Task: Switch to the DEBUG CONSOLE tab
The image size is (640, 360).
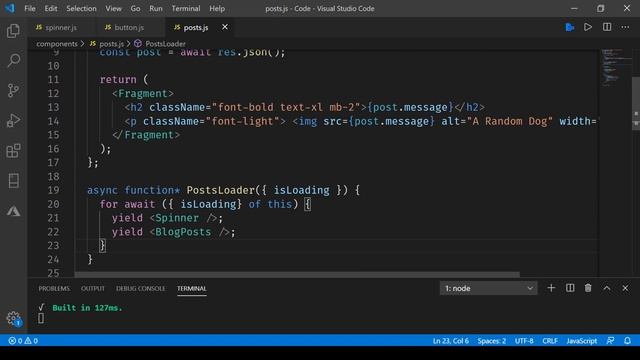Action: coord(140,289)
